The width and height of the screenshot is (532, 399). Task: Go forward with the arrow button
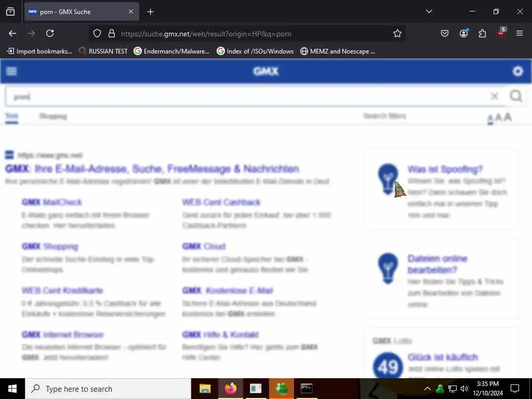31,33
